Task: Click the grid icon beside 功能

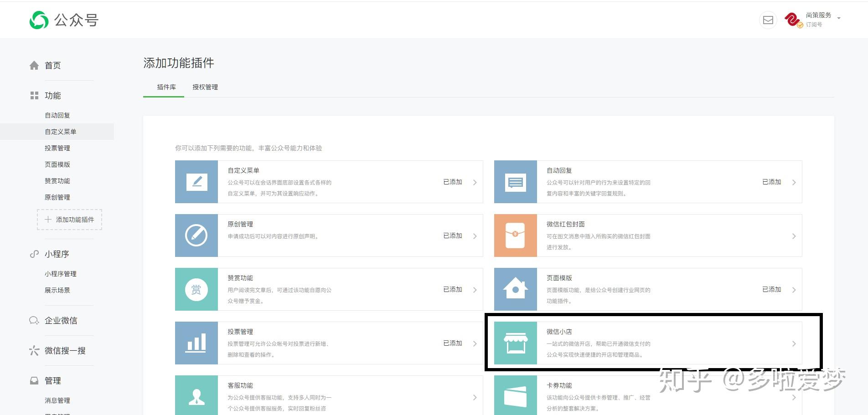Action: click(x=34, y=96)
